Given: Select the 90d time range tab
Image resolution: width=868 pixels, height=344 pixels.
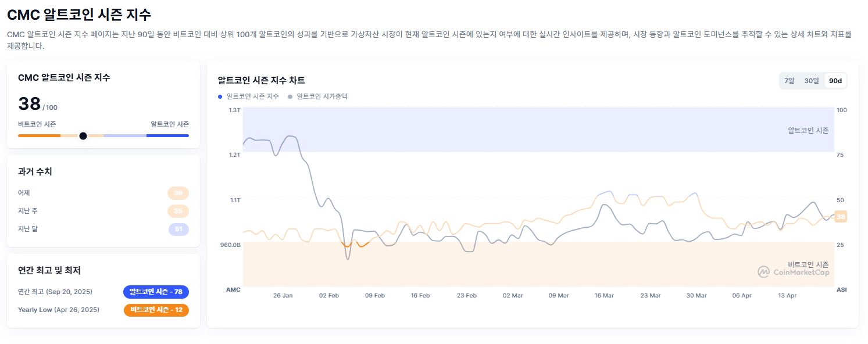Looking at the screenshot, I should [x=835, y=81].
